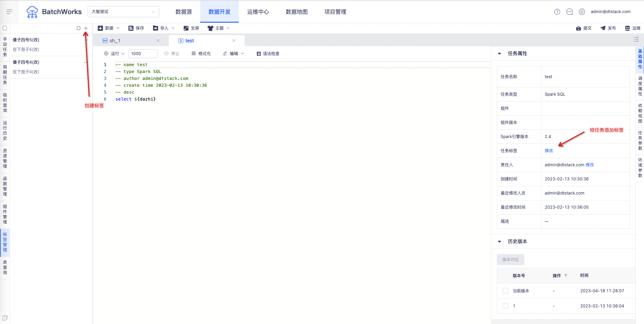
Task: Open 资源管理 sidebar tab
Action: point(5,158)
